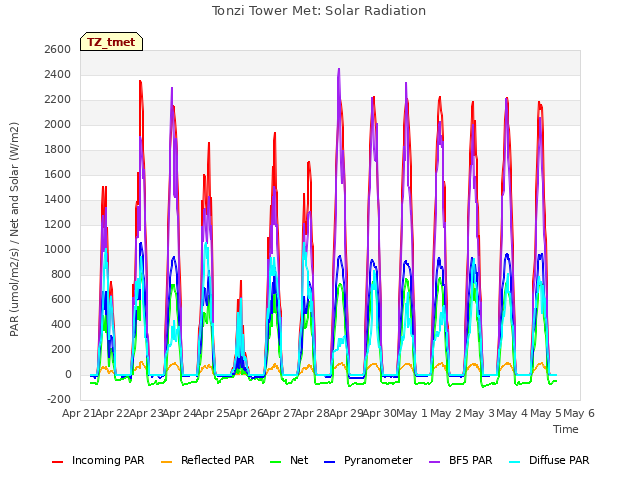Click the y-axis tick value -200

tap(59, 399)
